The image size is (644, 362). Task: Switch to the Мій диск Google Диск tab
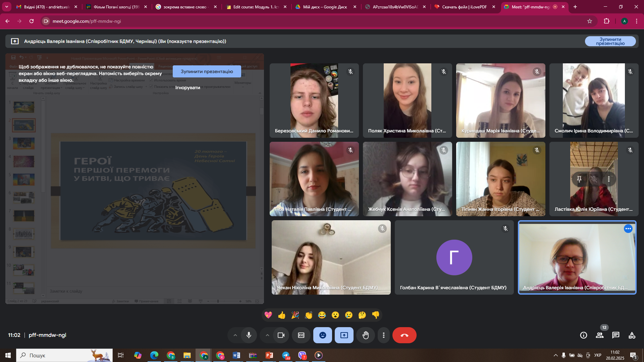(x=325, y=7)
